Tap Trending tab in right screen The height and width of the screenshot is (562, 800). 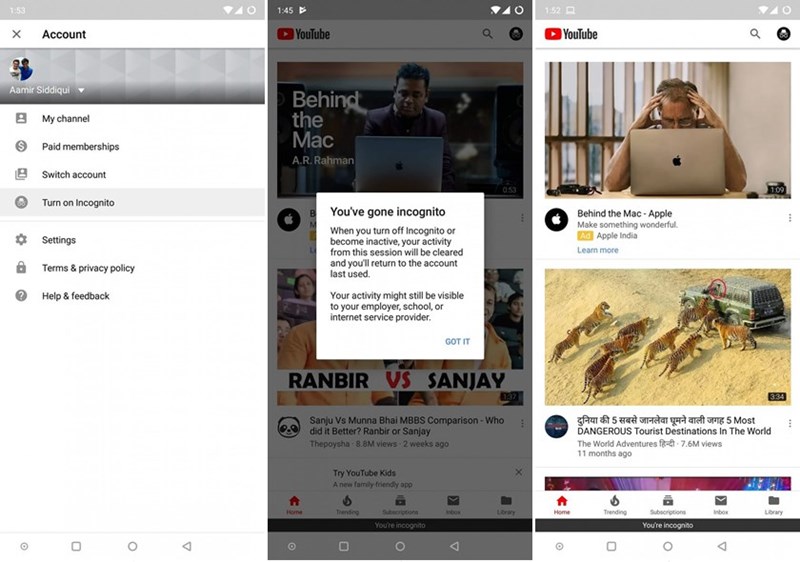pyautogui.click(x=615, y=505)
